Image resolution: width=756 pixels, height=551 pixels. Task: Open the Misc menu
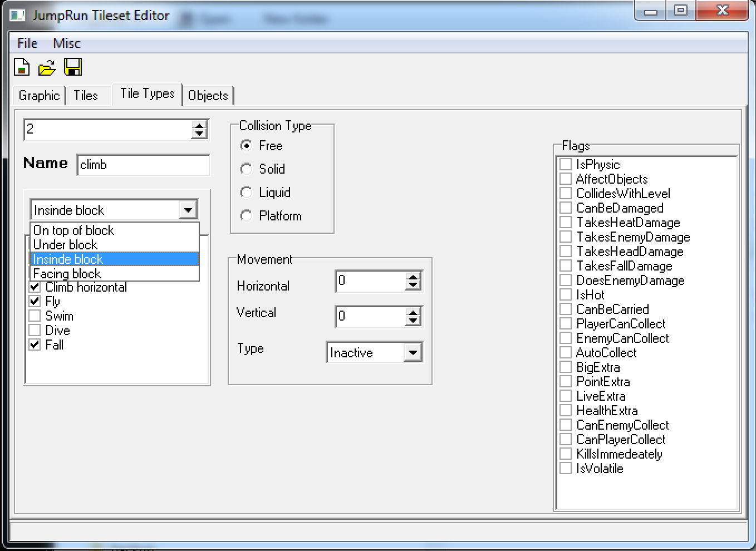click(x=67, y=43)
